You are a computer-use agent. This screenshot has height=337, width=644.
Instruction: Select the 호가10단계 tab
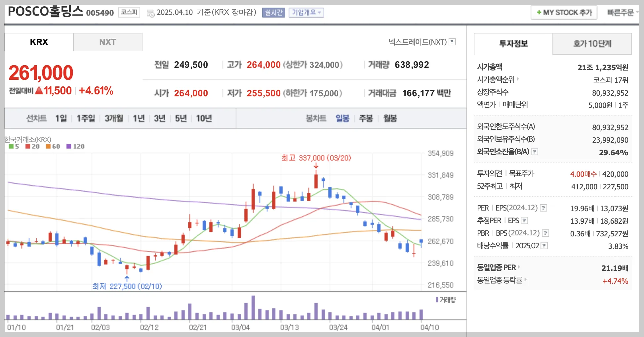tap(592, 44)
